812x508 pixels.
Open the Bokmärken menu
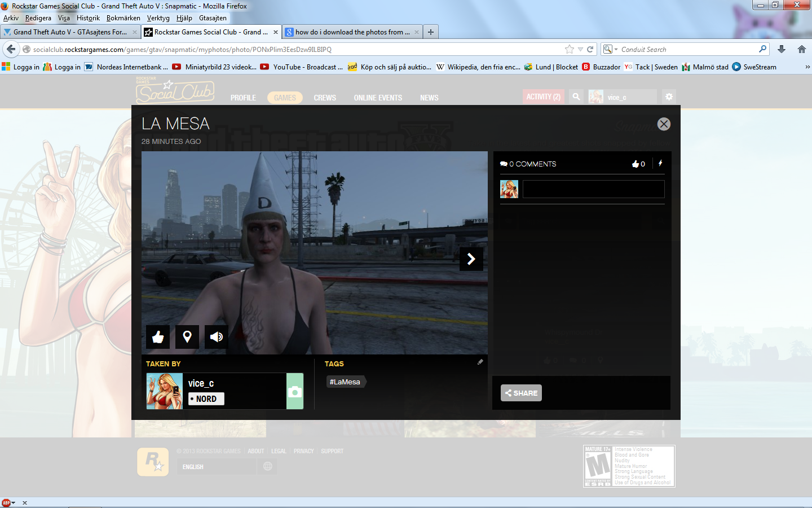pyautogui.click(x=123, y=18)
